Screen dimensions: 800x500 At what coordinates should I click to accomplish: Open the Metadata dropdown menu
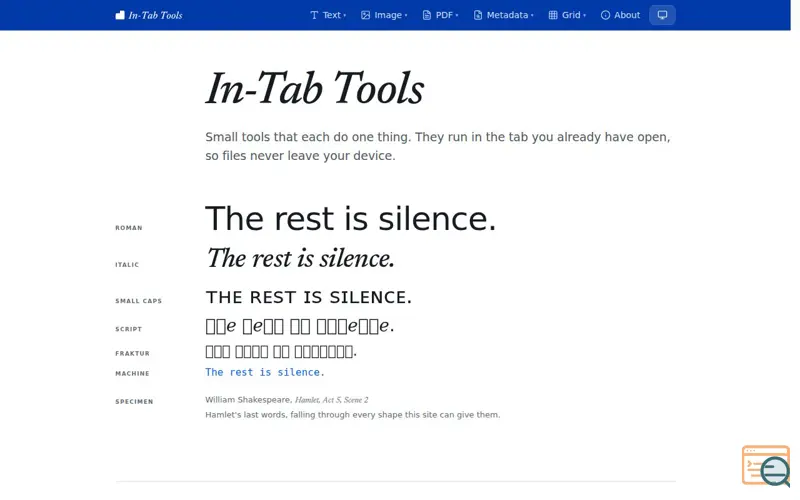(x=504, y=15)
